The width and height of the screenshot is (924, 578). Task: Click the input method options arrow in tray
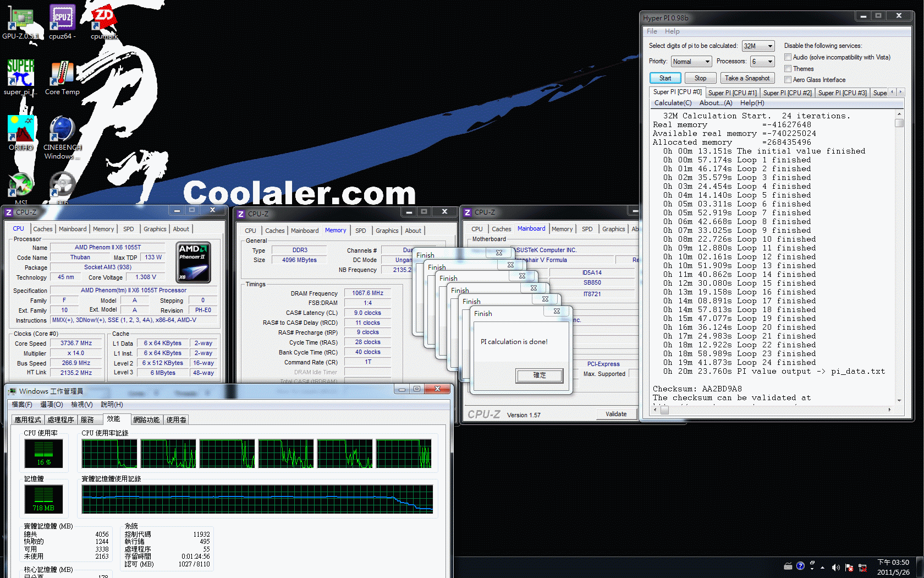812,569
